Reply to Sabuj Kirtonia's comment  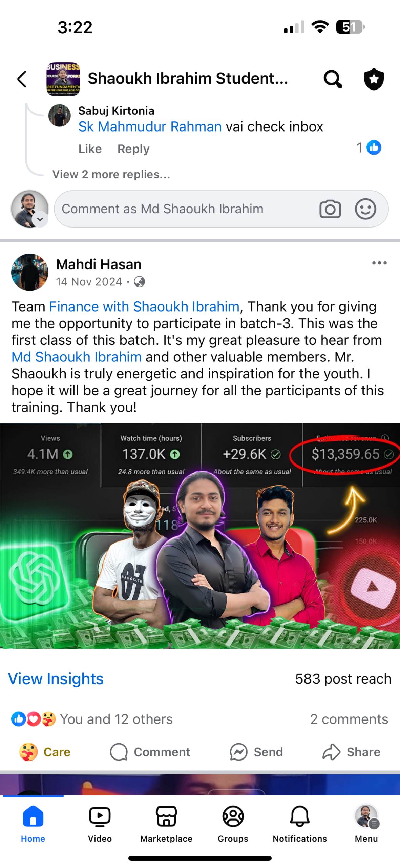tap(133, 149)
